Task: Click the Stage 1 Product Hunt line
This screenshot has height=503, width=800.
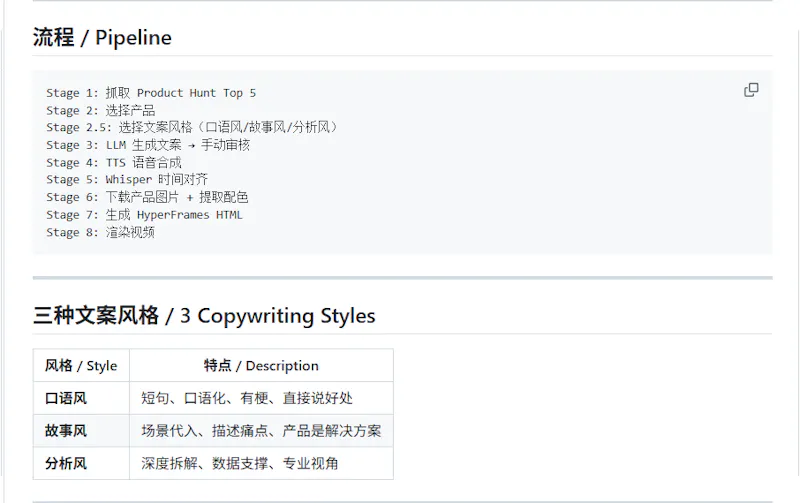Action: [151, 93]
